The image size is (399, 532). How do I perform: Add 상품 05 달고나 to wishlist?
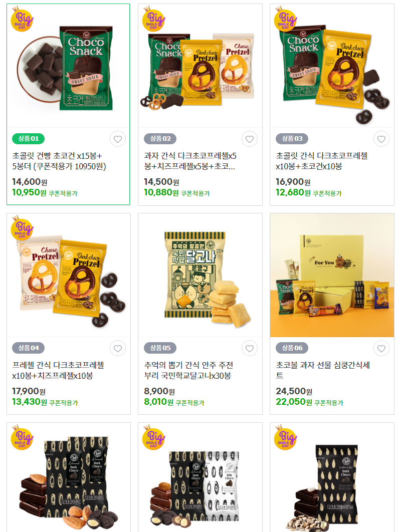click(x=250, y=349)
